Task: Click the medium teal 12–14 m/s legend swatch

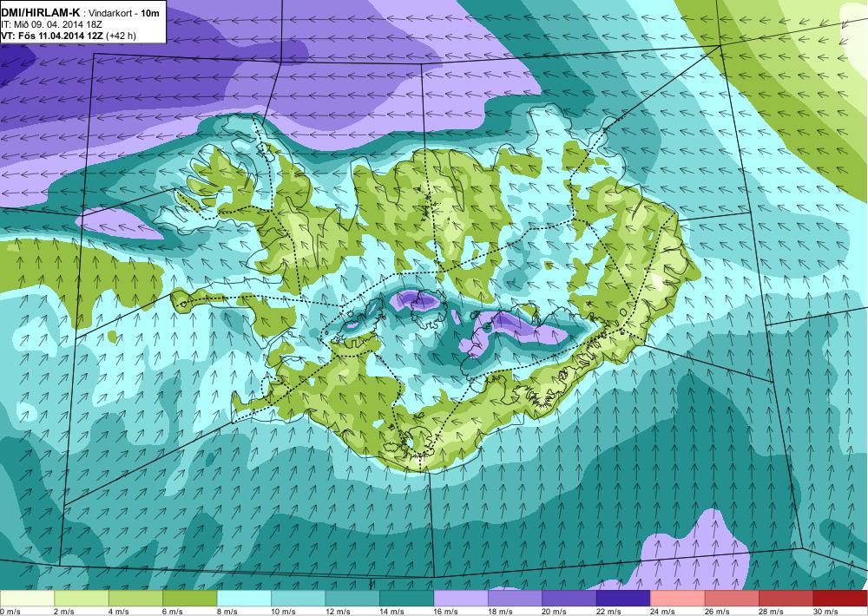Action: tap(352, 599)
